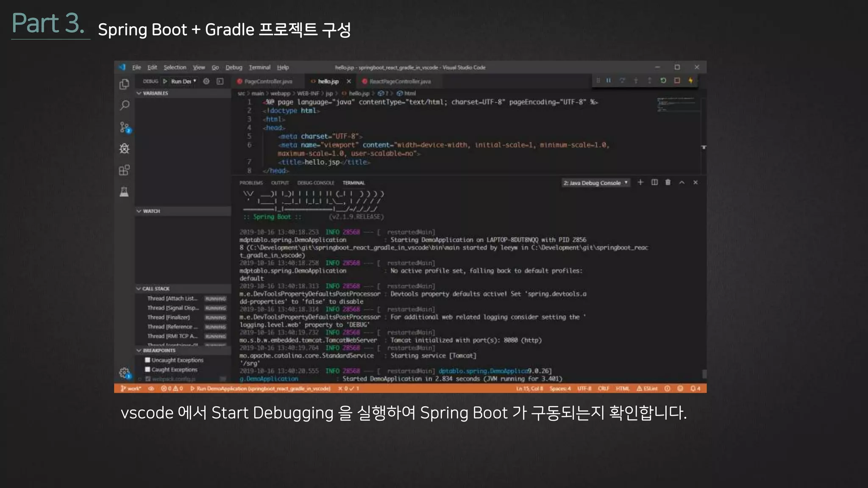Collapse the VARIABLES section
Screen dimensions: 868x488
pos(183,93)
